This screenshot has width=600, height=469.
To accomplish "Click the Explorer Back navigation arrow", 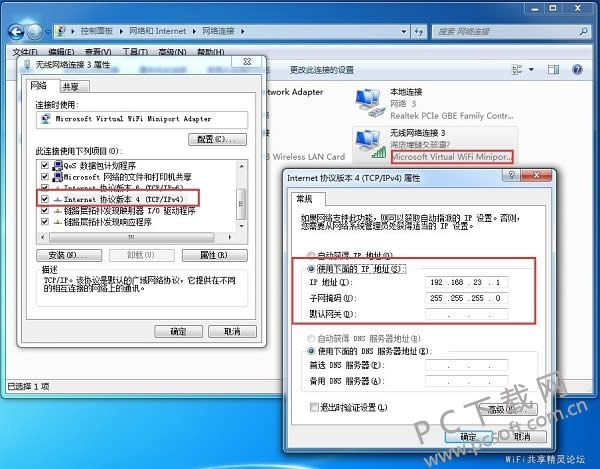I will 16,31.
